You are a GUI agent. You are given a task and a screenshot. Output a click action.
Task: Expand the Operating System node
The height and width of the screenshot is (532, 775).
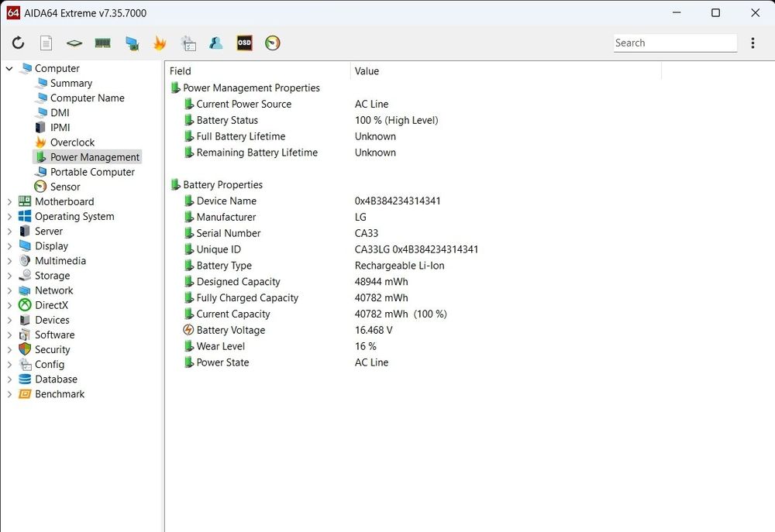click(x=9, y=216)
